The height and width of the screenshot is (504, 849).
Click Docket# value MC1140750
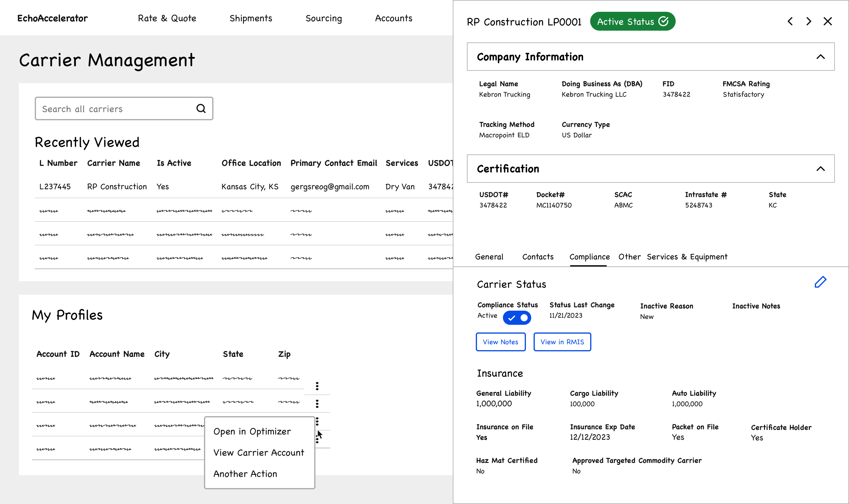point(554,205)
